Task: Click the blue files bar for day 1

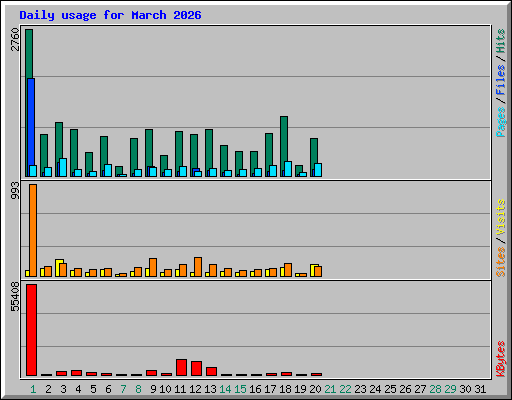Action: click(31, 122)
